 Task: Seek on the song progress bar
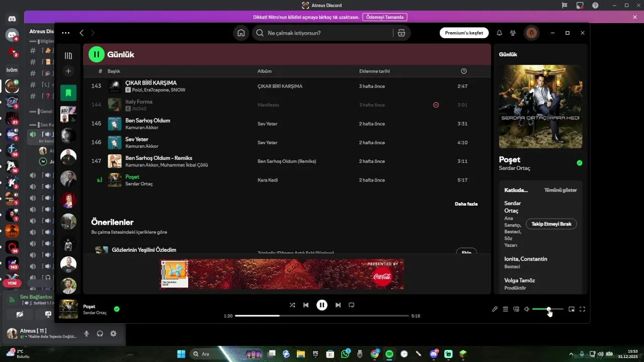[322, 316]
